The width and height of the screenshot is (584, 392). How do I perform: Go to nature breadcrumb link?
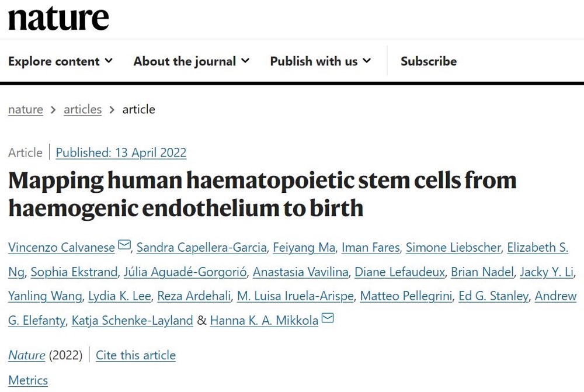tap(26, 109)
